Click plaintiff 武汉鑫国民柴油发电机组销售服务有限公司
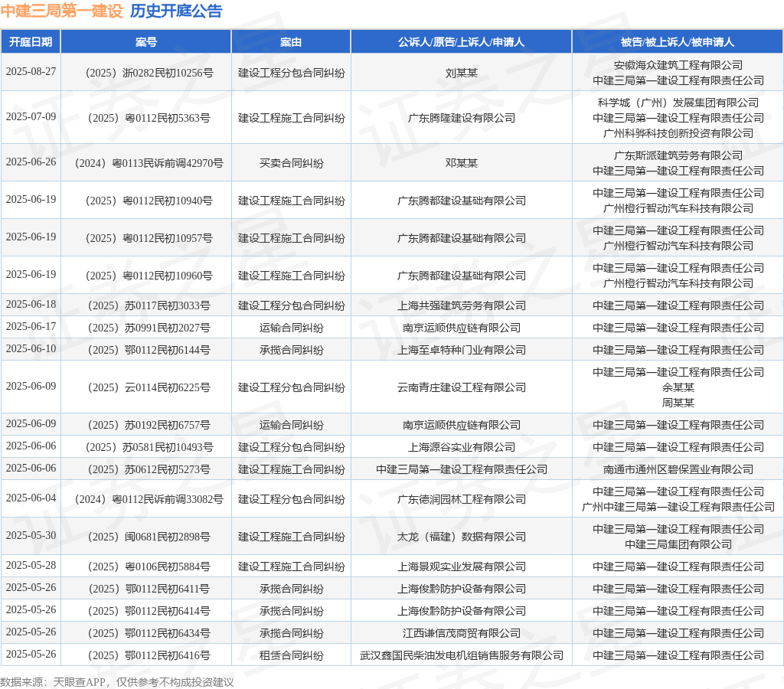The width and height of the screenshot is (784, 689). [462, 655]
